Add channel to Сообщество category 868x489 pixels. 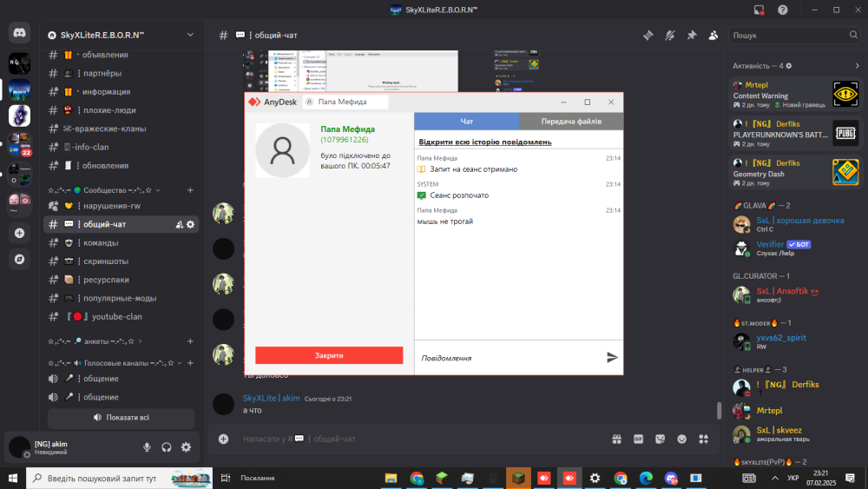[190, 190]
